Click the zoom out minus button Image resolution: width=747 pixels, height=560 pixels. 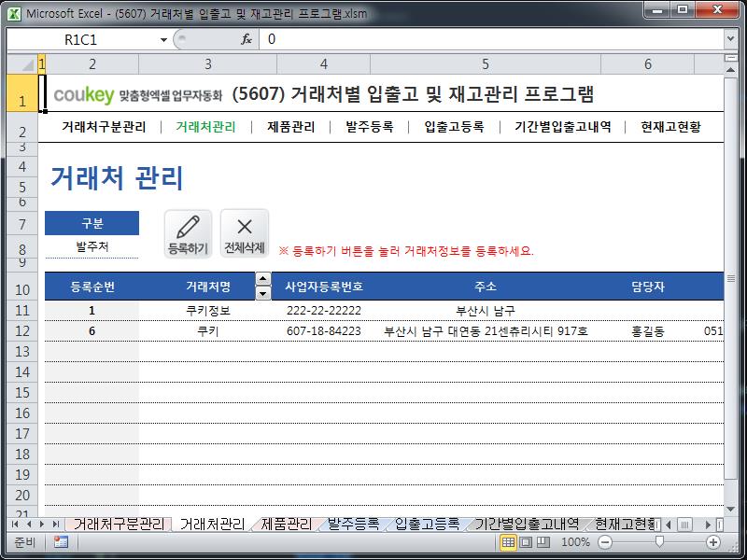point(605,542)
